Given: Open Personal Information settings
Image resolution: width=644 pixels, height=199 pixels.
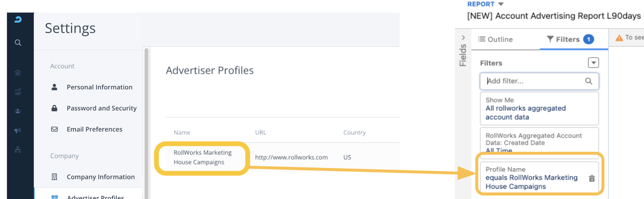Looking at the screenshot, I should 99,87.
